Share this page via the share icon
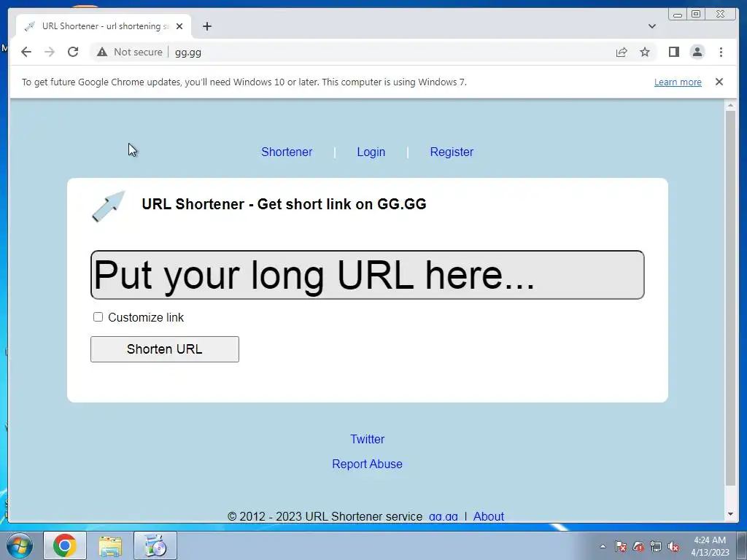 (622, 52)
